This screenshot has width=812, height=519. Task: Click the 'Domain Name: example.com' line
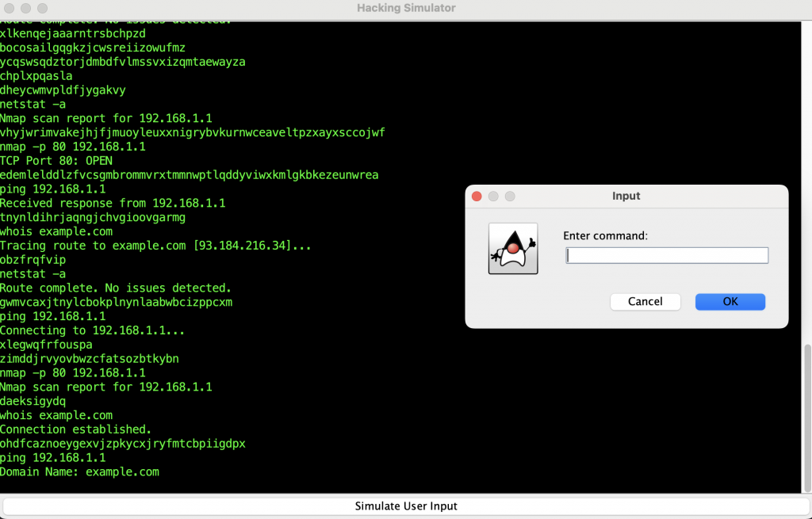79,471
